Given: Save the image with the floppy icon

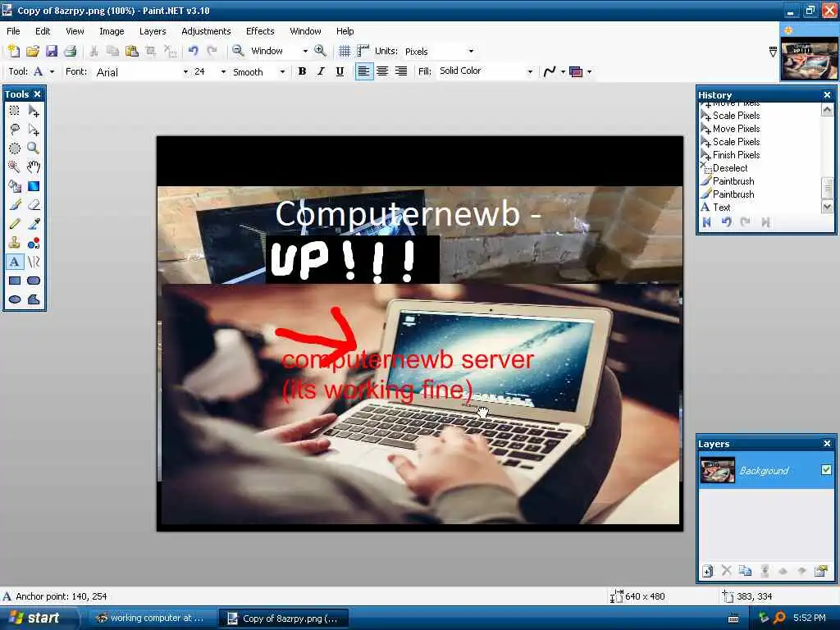Looking at the screenshot, I should pos(52,51).
